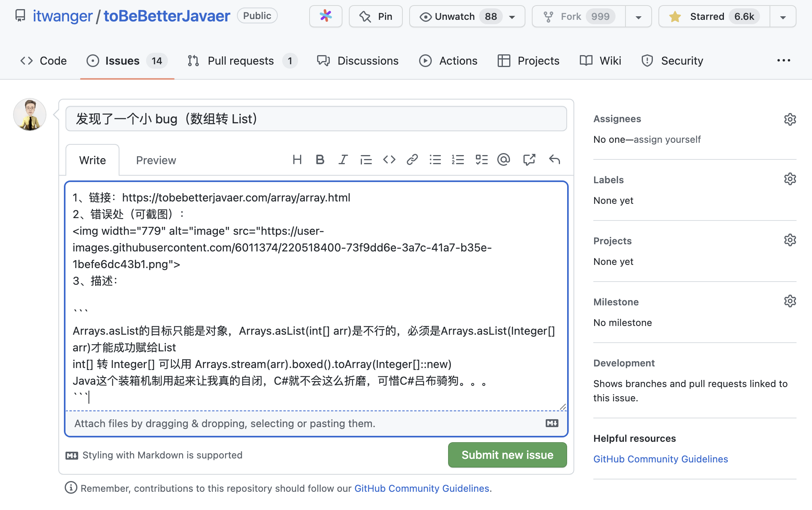Open the Assignees gear settings
This screenshot has height=510, width=812.
point(790,119)
